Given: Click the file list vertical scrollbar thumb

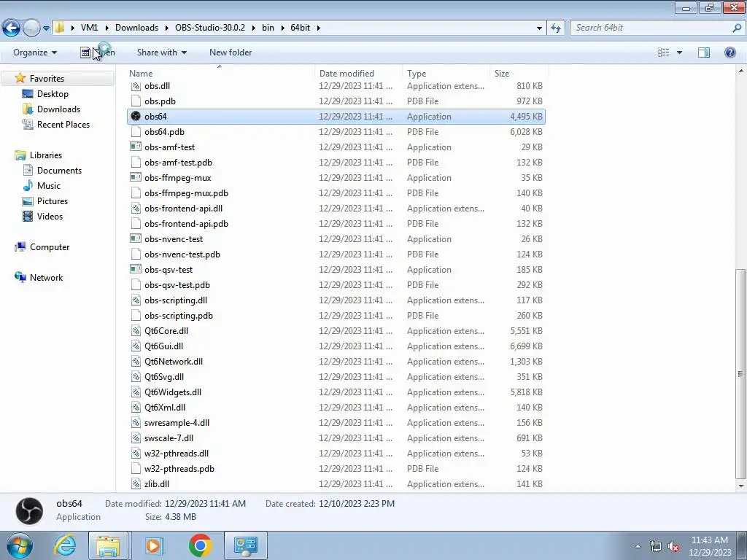Looking at the screenshot, I should [x=741, y=374].
